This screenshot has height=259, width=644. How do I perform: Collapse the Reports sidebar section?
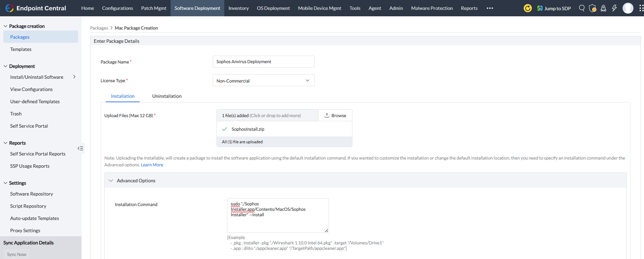click(x=5, y=143)
